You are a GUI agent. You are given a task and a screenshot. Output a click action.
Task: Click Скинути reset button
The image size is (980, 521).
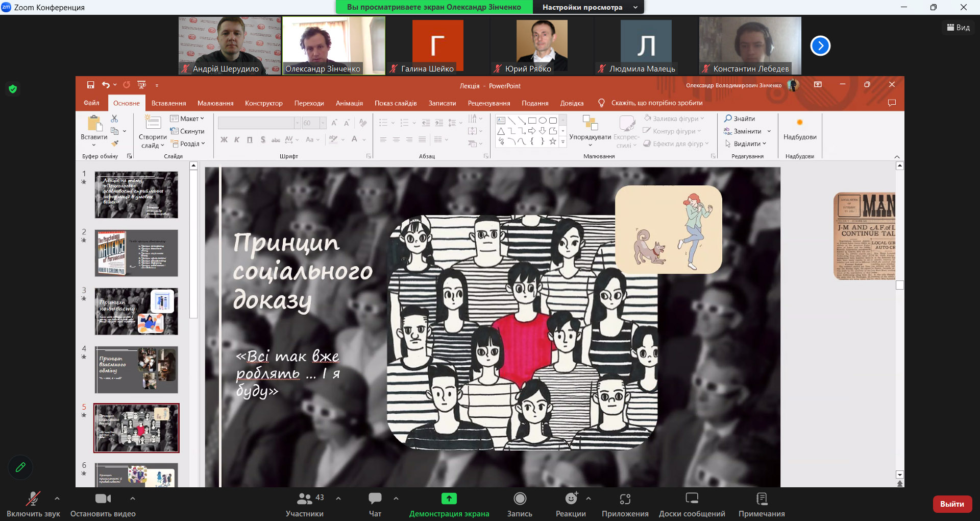pos(187,131)
